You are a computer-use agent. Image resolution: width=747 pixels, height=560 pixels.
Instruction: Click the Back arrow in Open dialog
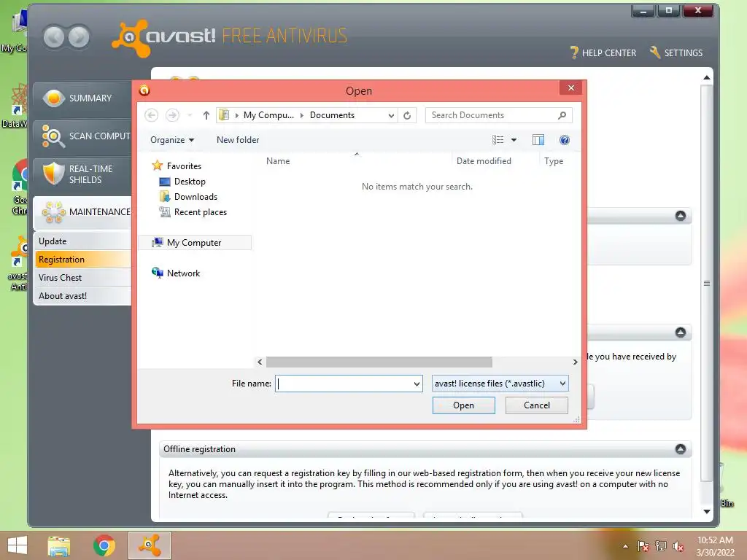click(152, 115)
